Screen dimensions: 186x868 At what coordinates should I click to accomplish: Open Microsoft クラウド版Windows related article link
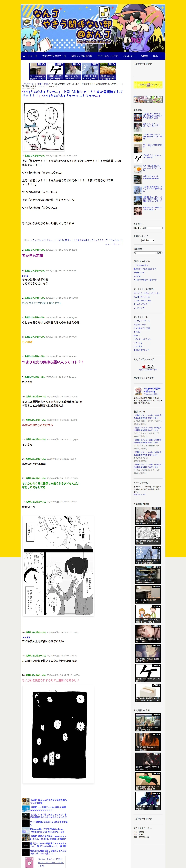[47, 830]
